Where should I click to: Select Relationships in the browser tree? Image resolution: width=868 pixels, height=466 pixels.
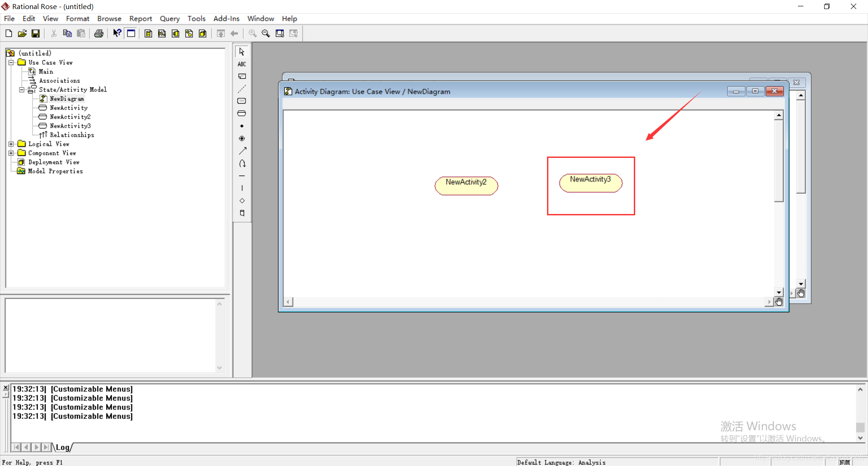(x=72, y=135)
